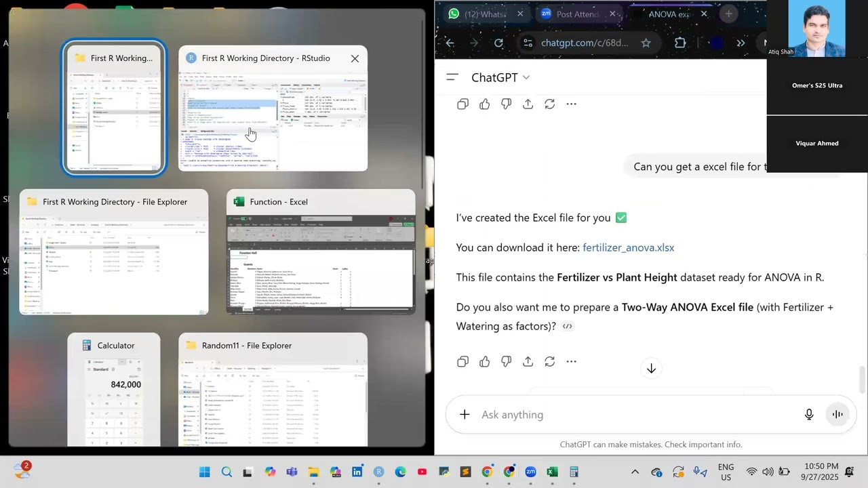This screenshot has width=868, height=488.
Task: Open Excel from the taskbar
Action: coord(552,472)
